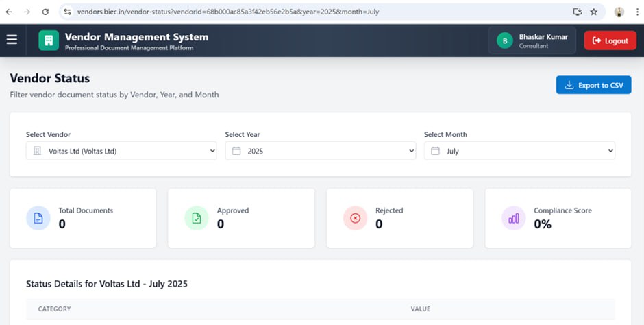Click the Total Documents file icon
The image size is (644, 325).
point(38,218)
